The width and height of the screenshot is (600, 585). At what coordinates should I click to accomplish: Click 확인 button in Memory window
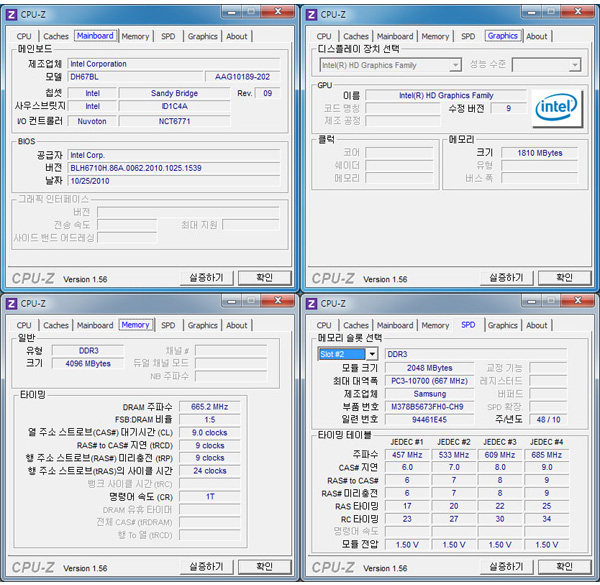click(x=264, y=567)
